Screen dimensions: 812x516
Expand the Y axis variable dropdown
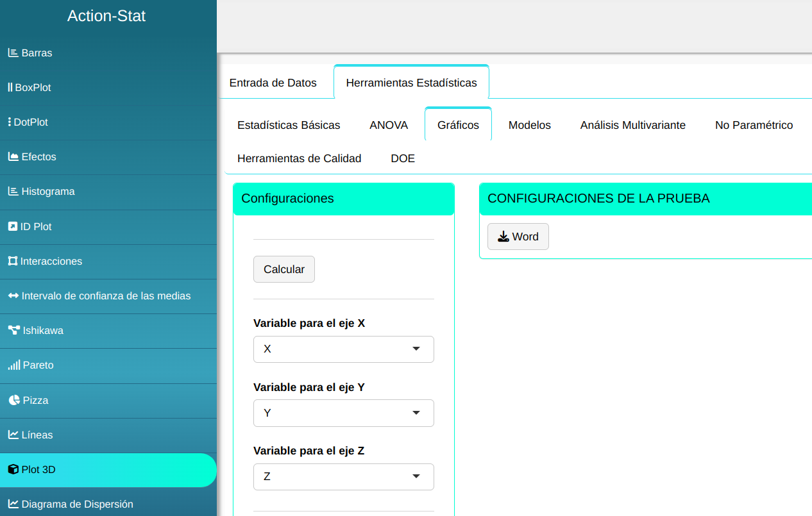[343, 413]
